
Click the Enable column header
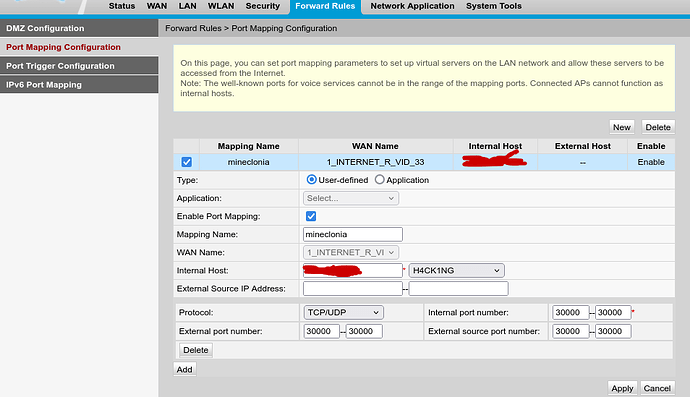click(x=651, y=146)
